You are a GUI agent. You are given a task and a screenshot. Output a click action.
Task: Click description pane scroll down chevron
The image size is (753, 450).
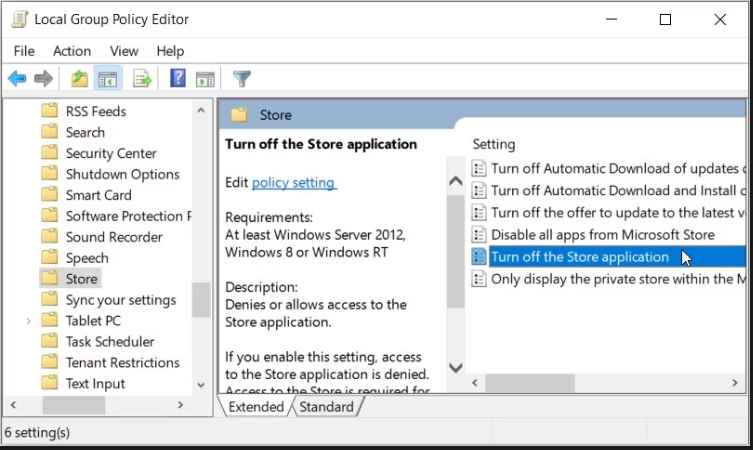455,368
